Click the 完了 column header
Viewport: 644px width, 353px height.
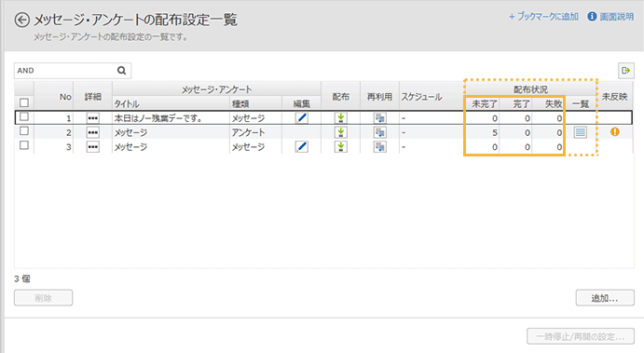tap(522, 103)
